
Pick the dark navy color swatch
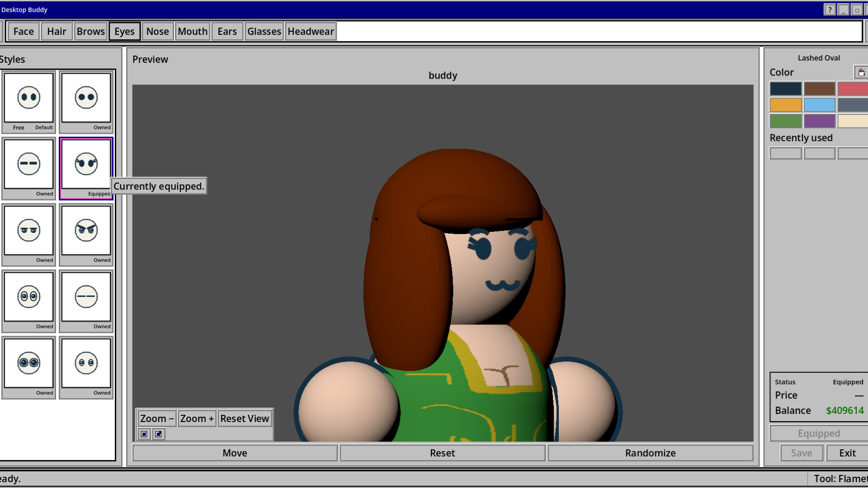tap(786, 89)
